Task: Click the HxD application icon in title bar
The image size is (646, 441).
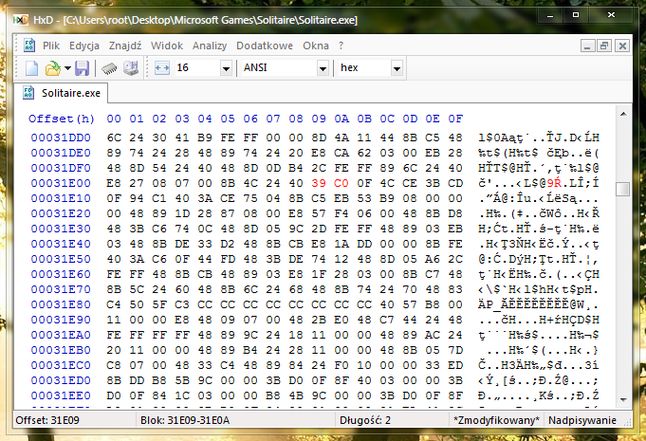Action: pos(21,19)
